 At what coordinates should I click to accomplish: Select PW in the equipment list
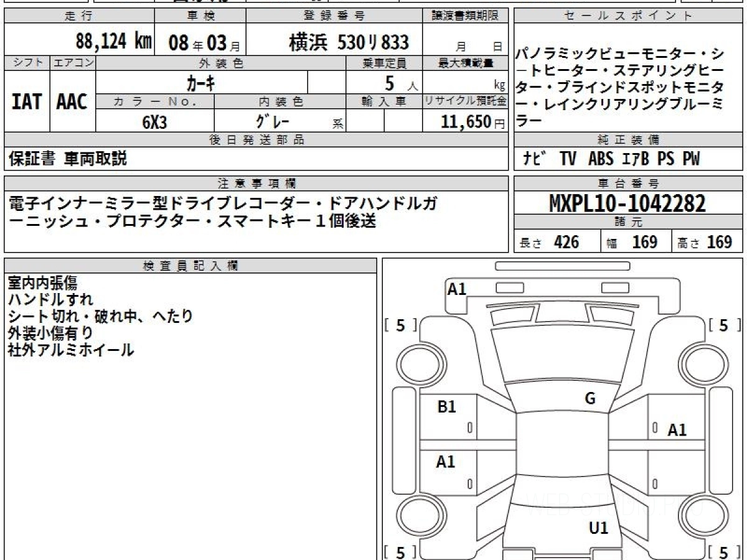691,159
